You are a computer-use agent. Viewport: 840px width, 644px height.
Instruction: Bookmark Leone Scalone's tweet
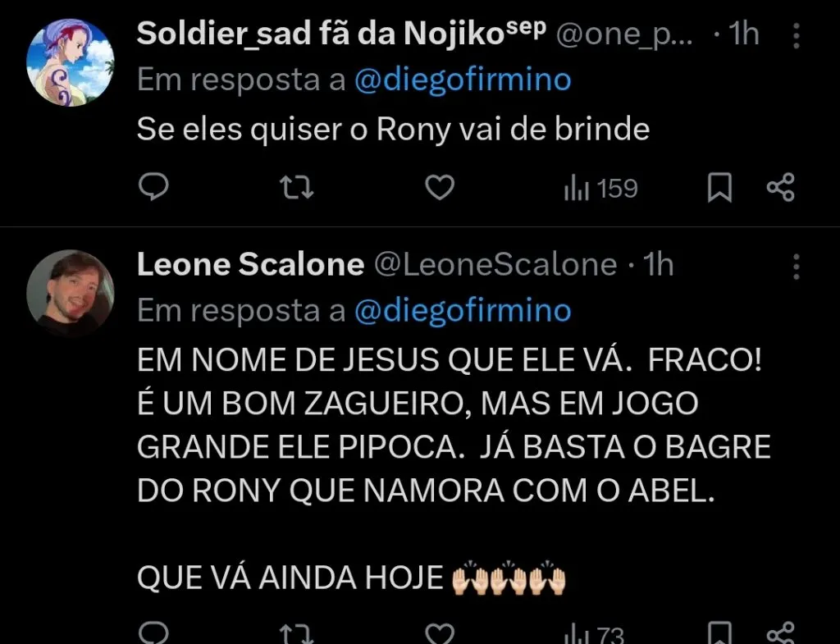[x=719, y=634]
